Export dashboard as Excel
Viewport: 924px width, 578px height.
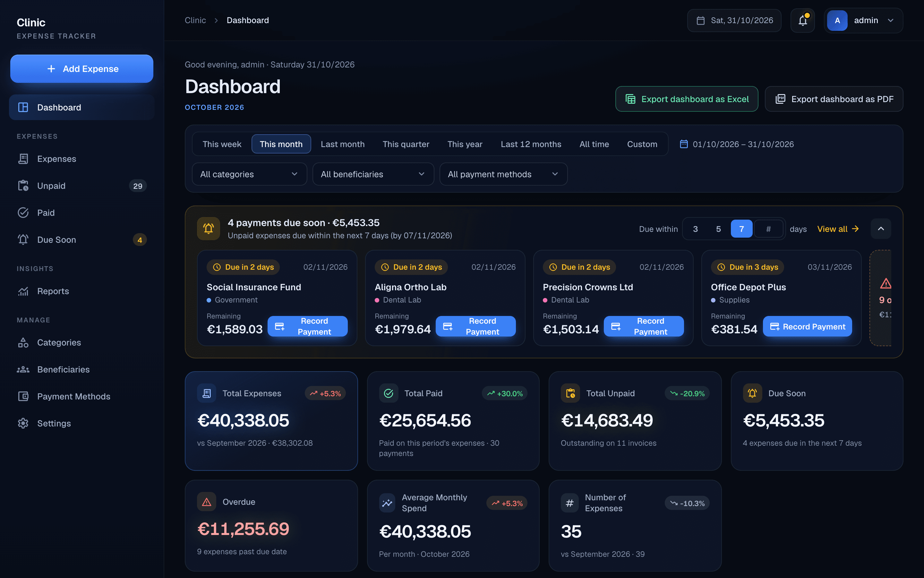(687, 99)
